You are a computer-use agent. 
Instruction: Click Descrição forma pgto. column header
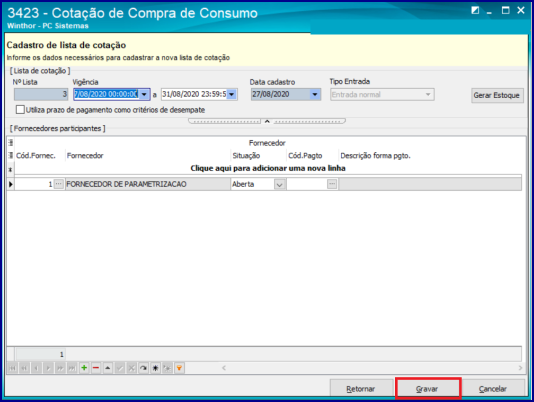tap(430, 156)
